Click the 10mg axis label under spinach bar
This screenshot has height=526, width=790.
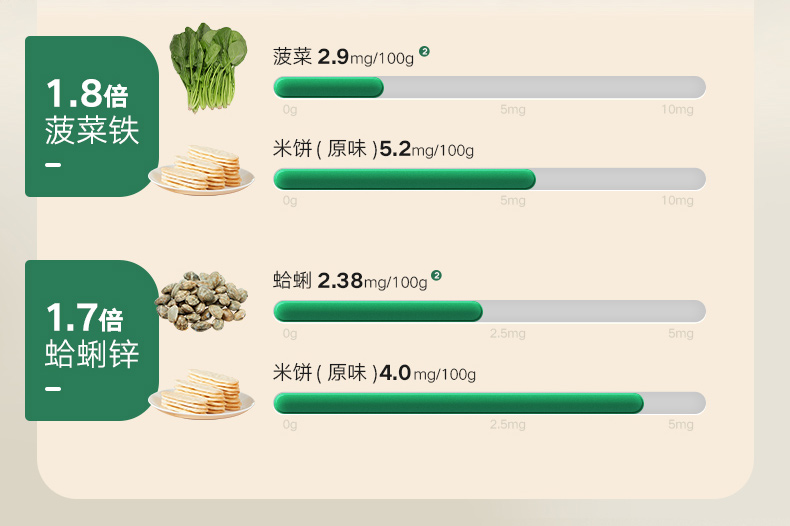point(677,109)
